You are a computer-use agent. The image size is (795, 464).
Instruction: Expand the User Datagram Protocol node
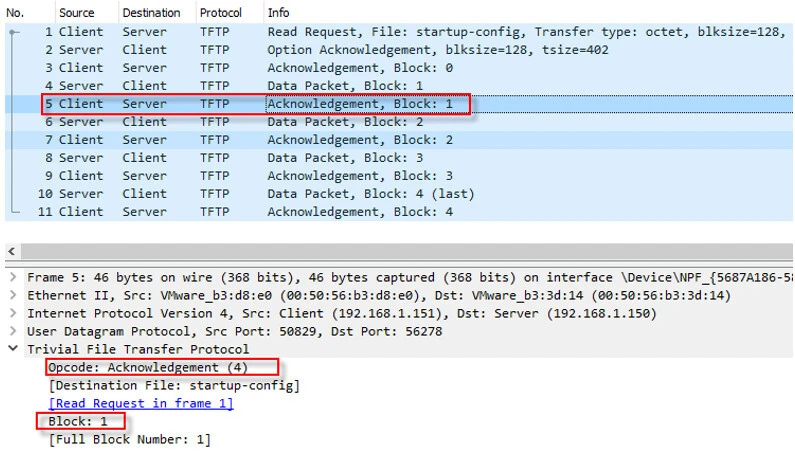11,331
